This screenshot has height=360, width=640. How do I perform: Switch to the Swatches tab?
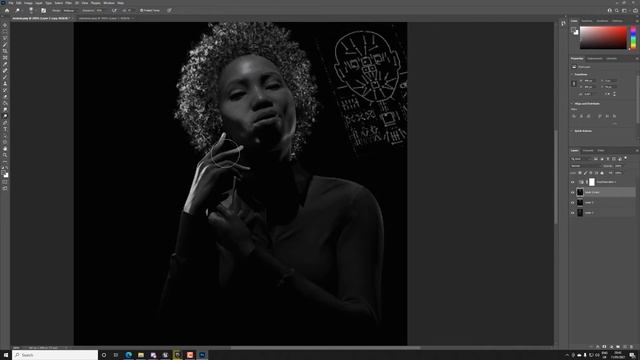tap(587, 21)
